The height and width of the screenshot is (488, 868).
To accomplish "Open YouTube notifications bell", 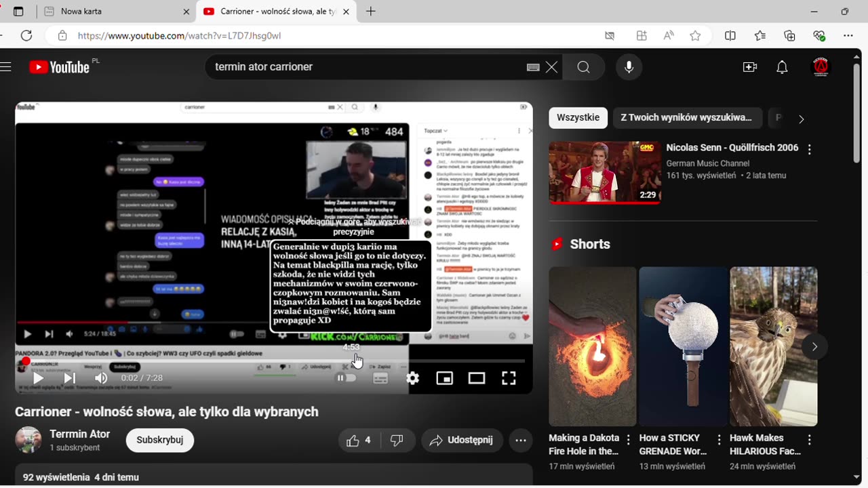I will click(x=782, y=67).
